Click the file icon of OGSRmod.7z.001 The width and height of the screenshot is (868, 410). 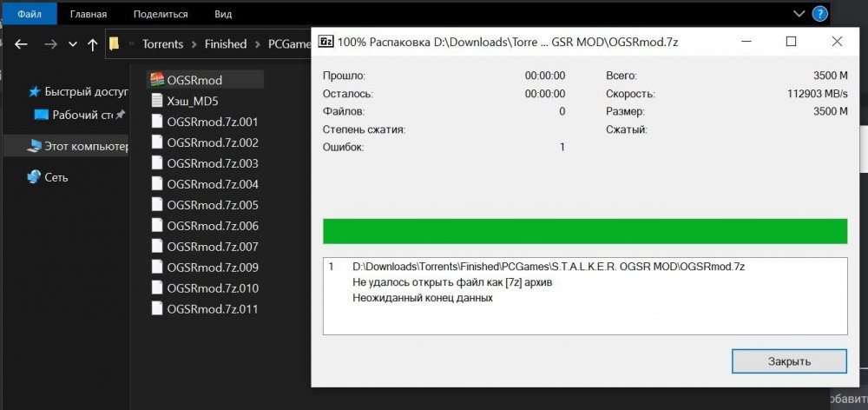pos(156,122)
